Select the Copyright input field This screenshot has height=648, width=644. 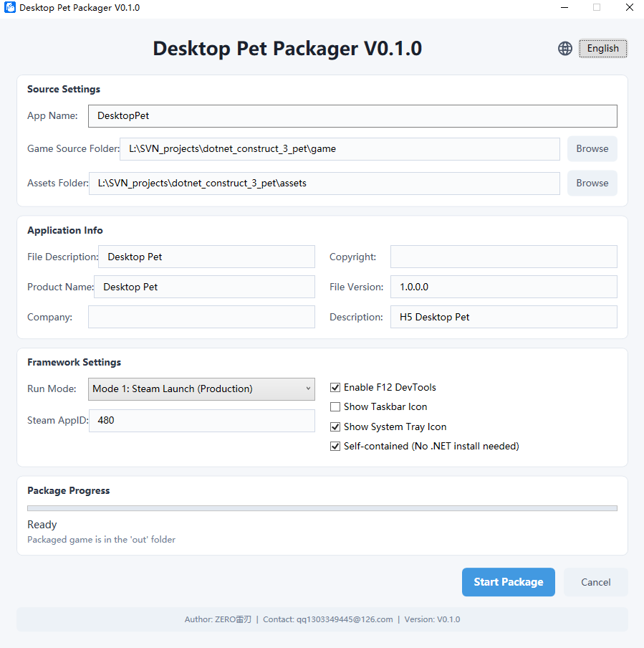(x=503, y=257)
